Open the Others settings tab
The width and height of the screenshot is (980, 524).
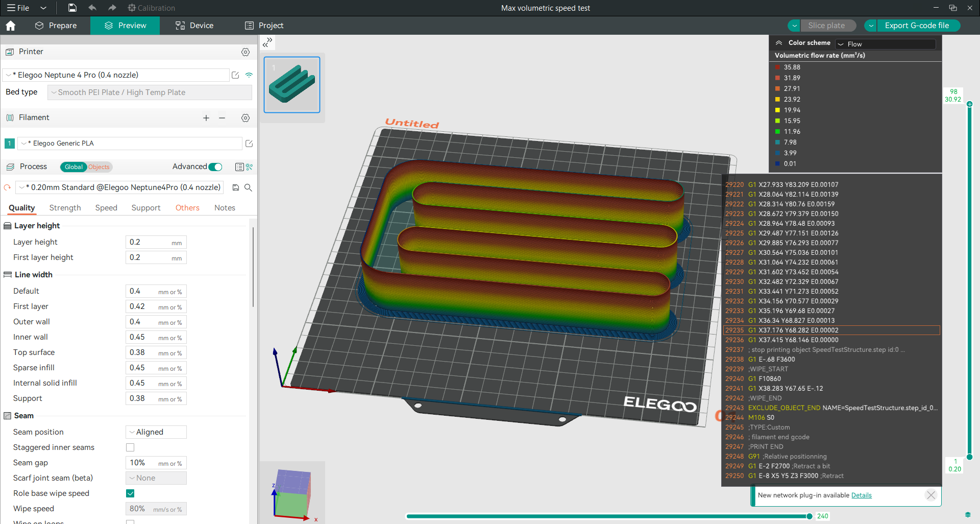187,208
